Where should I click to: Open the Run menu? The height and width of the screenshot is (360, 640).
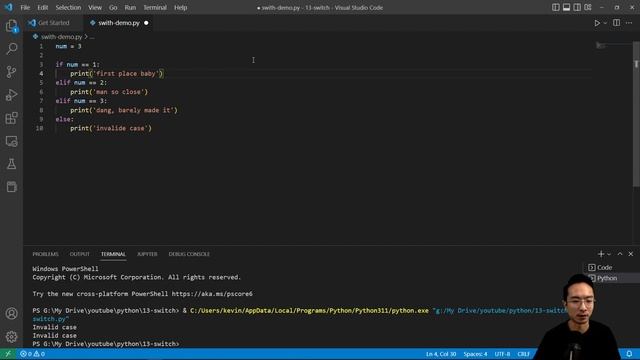click(x=130, y=7)
